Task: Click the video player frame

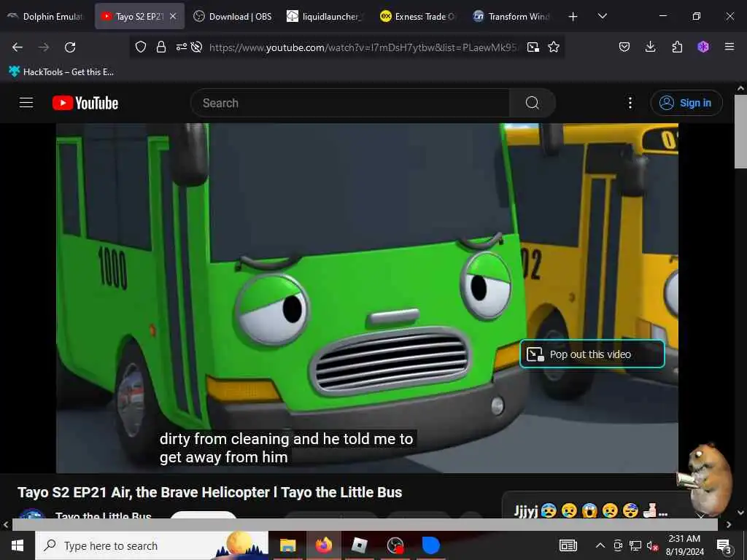Action: point(367,298)
